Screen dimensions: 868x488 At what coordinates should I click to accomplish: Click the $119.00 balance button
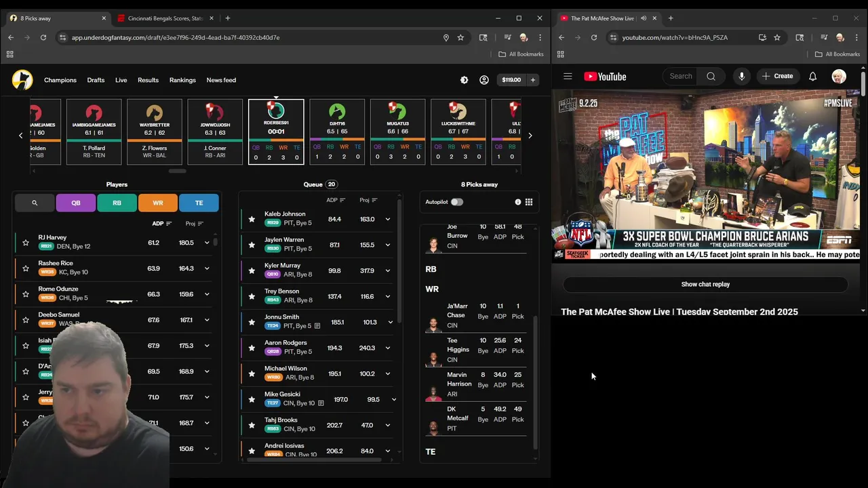pyautogui.click(x=511, y=80)
